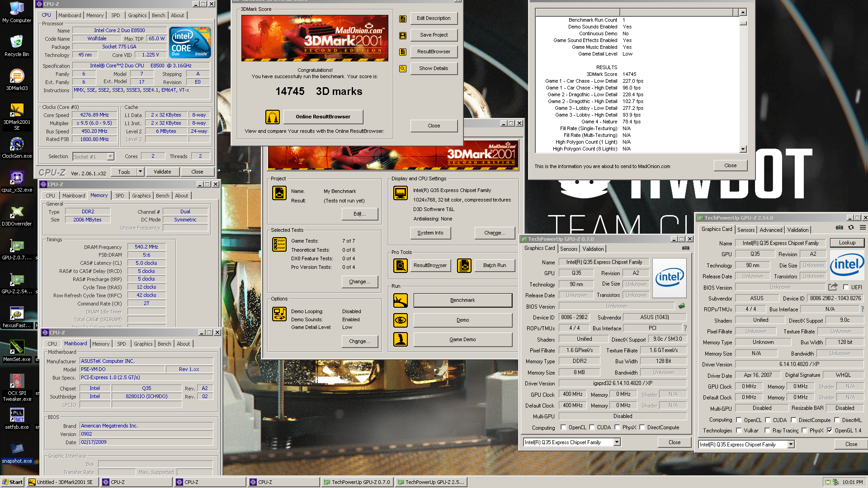Launch 3DMark2001 SE desktop shortcut
The width and height of the screenshot is (868, 488).
coord(17,117)
